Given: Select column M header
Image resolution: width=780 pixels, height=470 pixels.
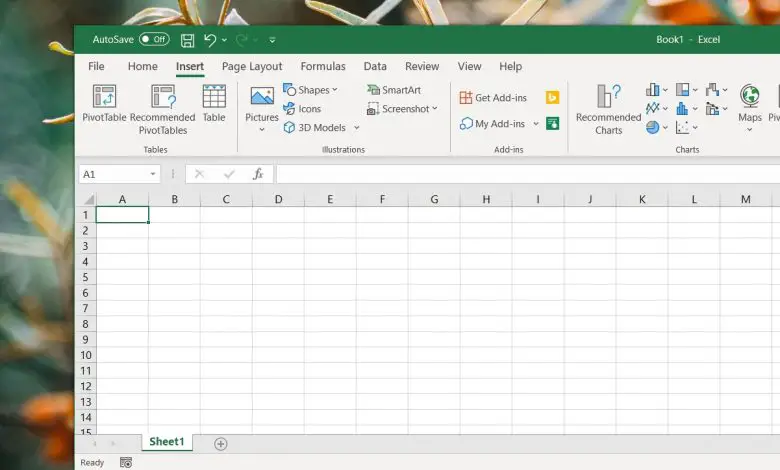Looking at the screenshot, I should pyautogui.click(x=745, y=199).
